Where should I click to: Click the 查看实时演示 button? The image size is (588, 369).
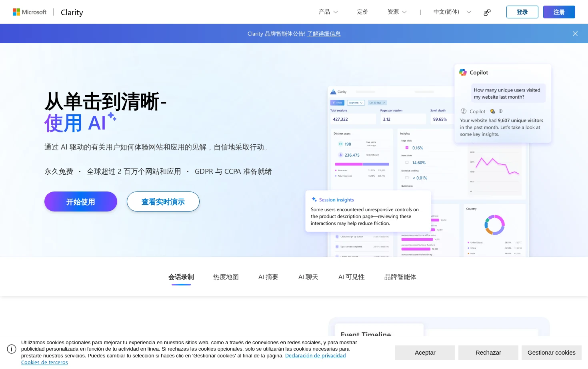pyautogui.click(x=163, y=201)
